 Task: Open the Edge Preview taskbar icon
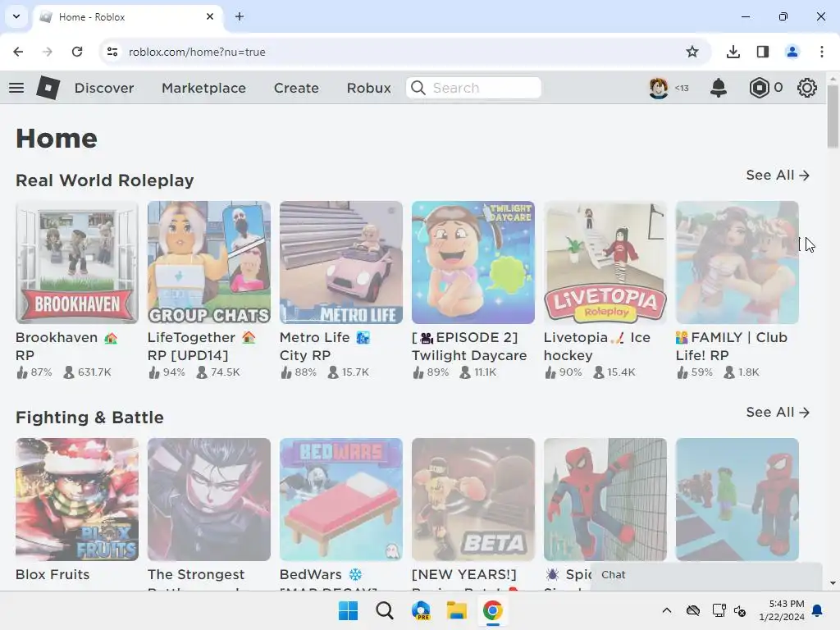click(x=421, y=610)
